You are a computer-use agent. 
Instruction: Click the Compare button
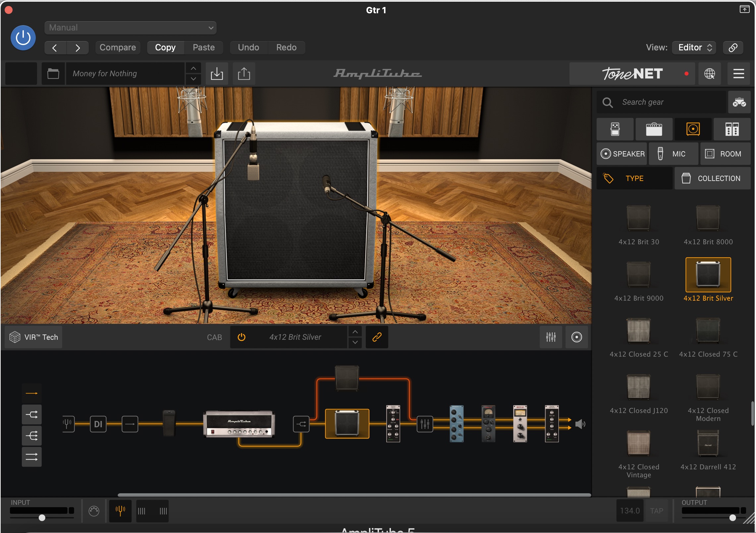pos(118,47)
